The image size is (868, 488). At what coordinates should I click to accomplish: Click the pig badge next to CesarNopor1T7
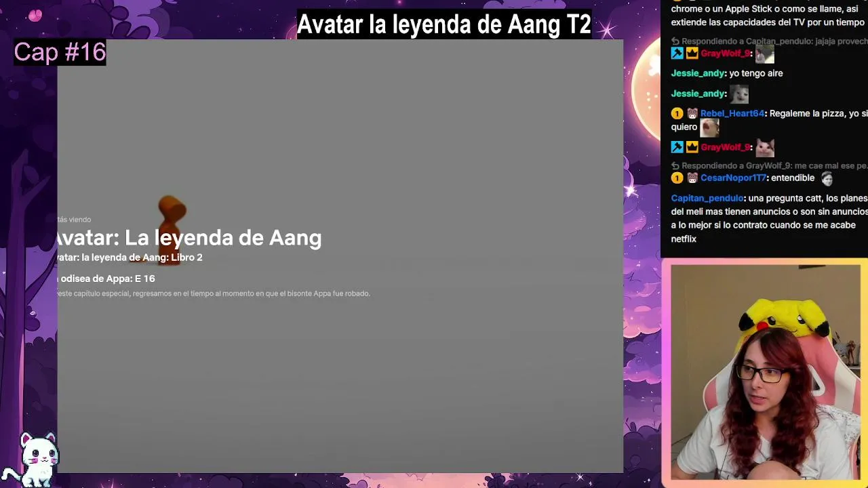tap(692, 178)
